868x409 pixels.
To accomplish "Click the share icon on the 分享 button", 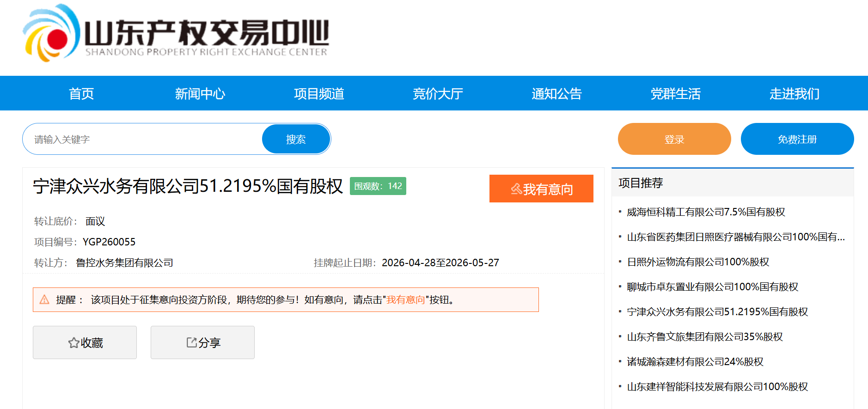I will point(191,342).
